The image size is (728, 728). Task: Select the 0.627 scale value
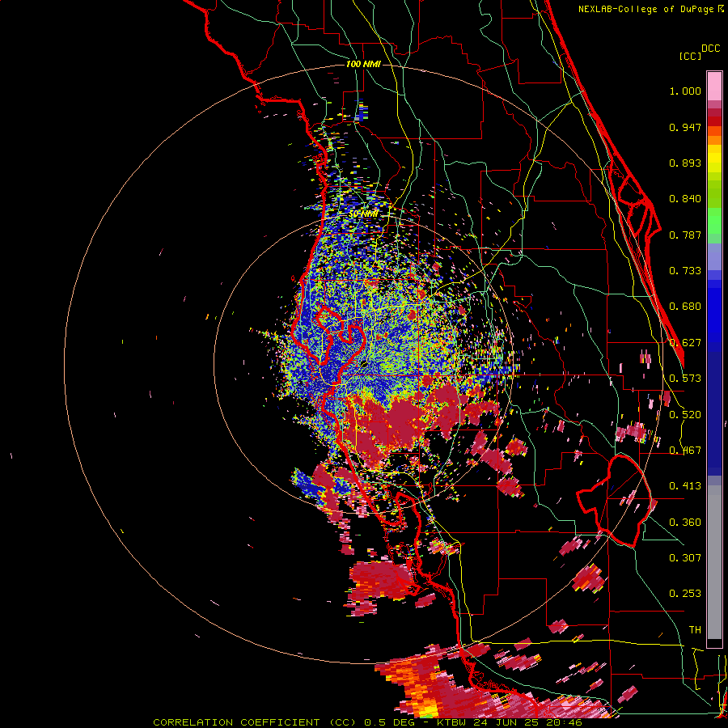tap(685, 343)
